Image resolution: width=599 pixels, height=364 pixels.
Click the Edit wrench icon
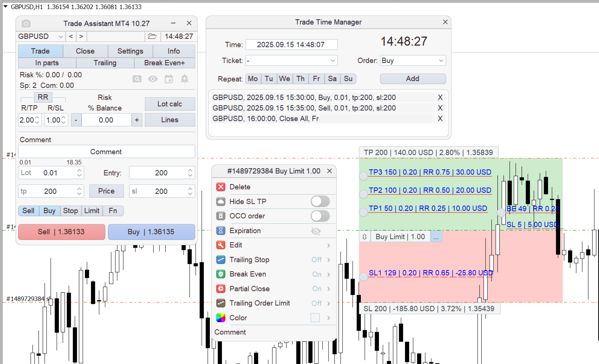click(221, 245)
